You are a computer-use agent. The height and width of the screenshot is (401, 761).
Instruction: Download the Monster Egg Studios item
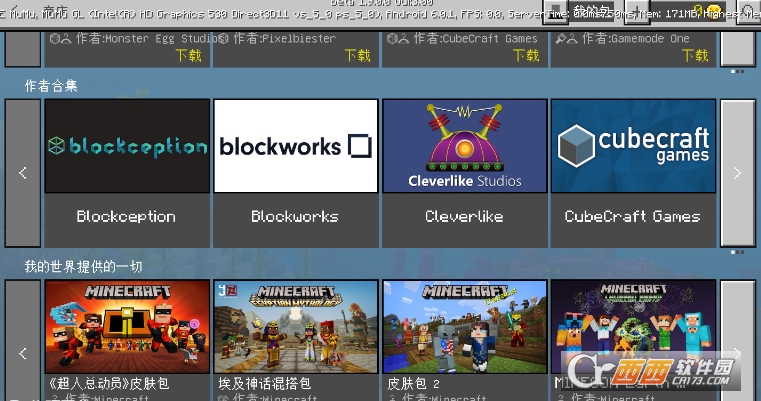[189, 56]
